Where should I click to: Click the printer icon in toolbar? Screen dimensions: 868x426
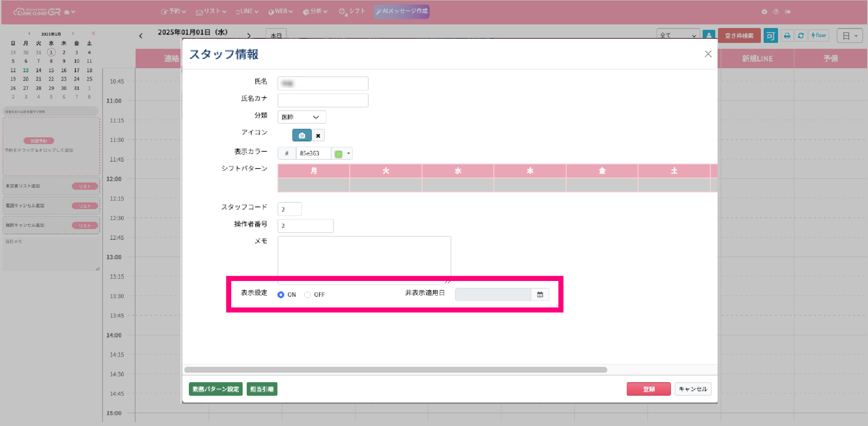(x=787, y=36)
